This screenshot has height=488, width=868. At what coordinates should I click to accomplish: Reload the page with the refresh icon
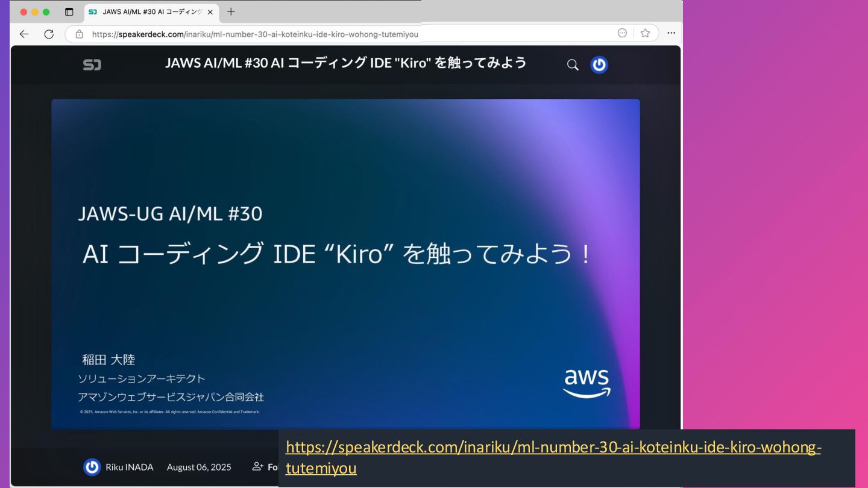point(49,34)
